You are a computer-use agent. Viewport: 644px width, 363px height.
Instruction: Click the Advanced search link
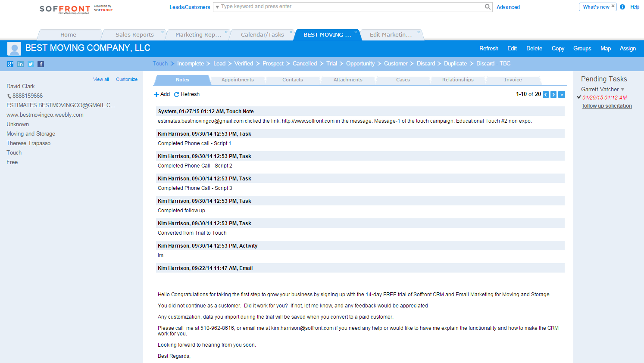508,7
